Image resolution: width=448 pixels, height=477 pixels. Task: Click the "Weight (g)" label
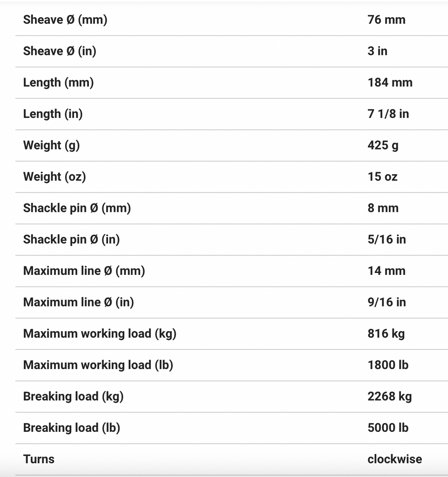(x=51, y=145)
